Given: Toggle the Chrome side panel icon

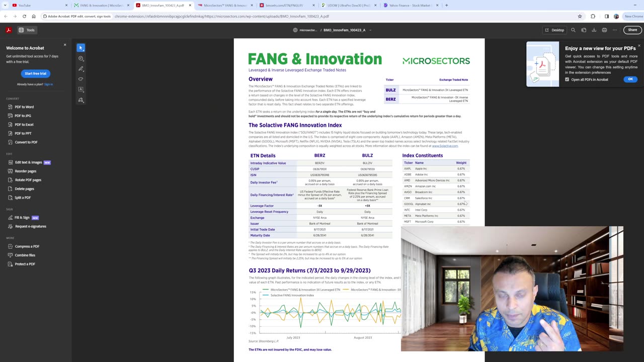Looking at the screenshot, I should click(x=606, y=16).
